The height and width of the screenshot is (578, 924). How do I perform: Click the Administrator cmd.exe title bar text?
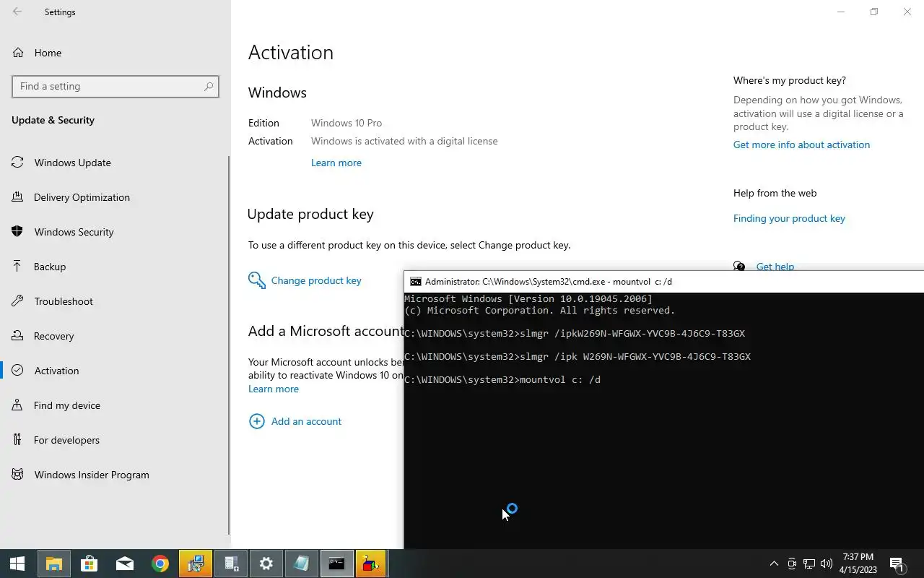[548, 282]
